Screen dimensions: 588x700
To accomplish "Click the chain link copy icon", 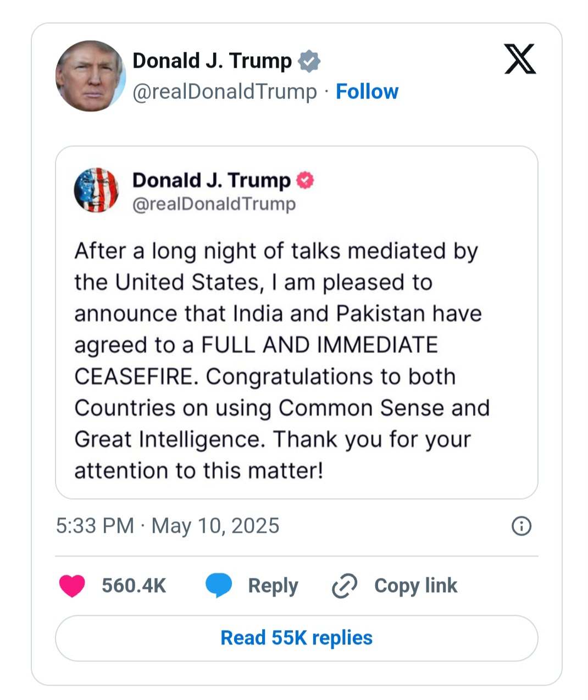I will pyautogui.click(x=345, y=586).
